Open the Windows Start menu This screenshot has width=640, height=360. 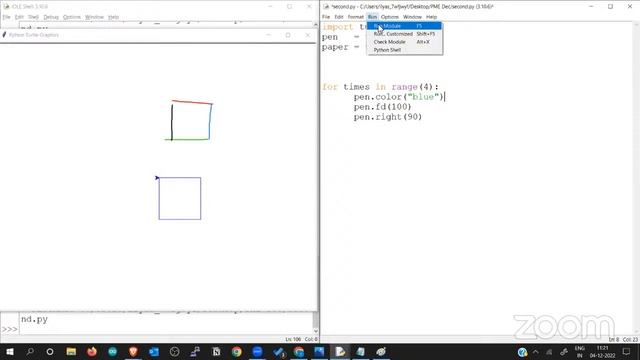click(9, 352)
